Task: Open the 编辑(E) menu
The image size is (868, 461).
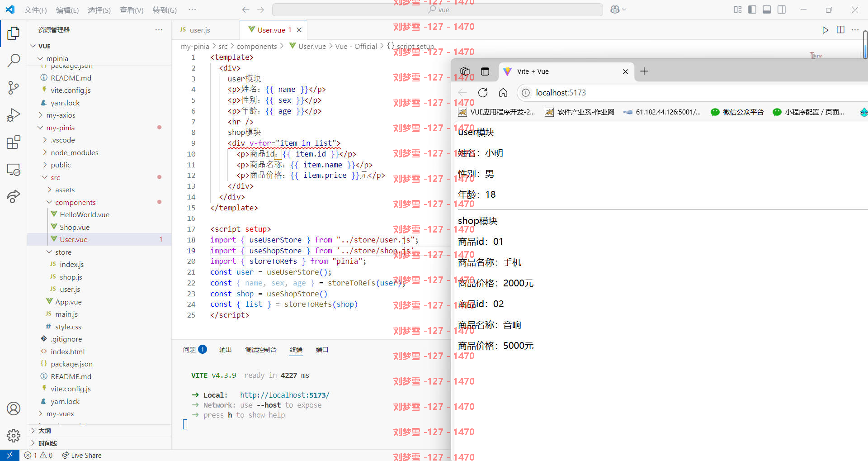Action: click(67, 10)
